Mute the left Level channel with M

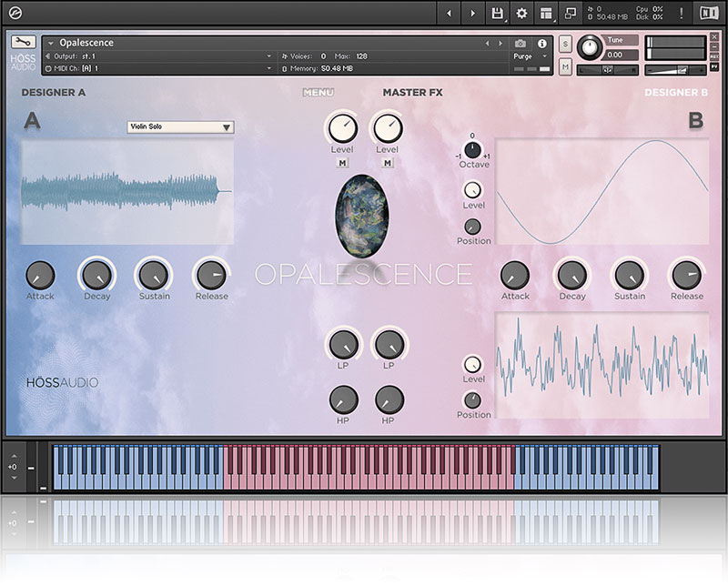(342, 163)
